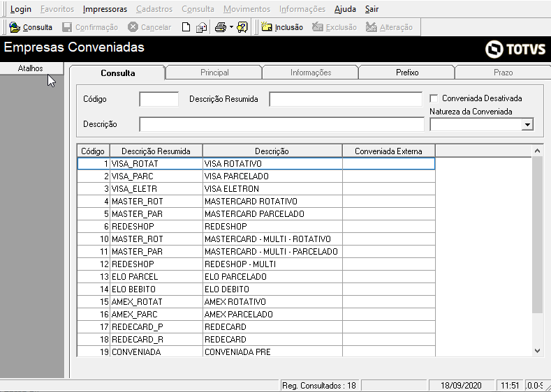This screenshot has height=392, width=551.
Task: Click the Consulta toolbar button
Action: click(x=31, y=27)
